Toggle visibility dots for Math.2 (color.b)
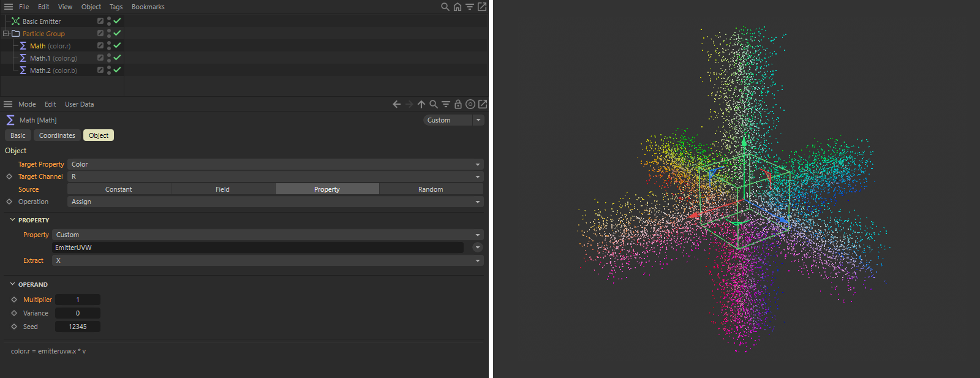Viewport: 980px width, 378px height. (x=109, y=70)
